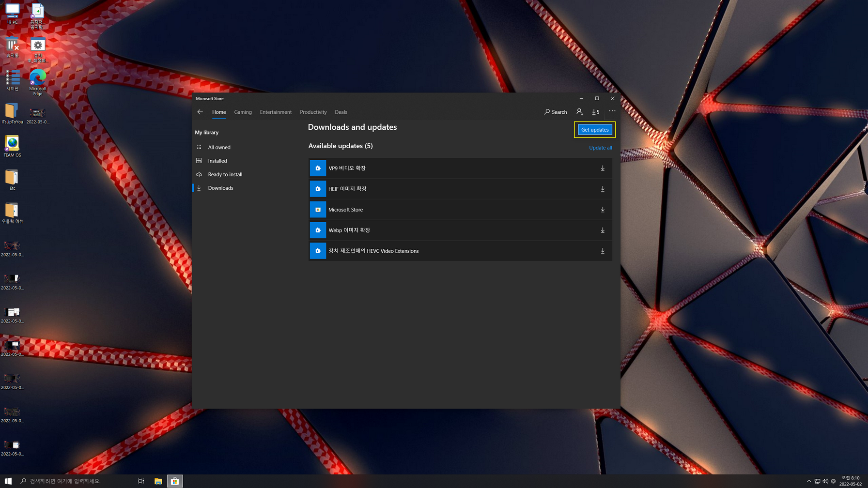Select the Microsoft Edge desktop icon
This screenshot has width=868, height=488.
click(x=38, y=82)
